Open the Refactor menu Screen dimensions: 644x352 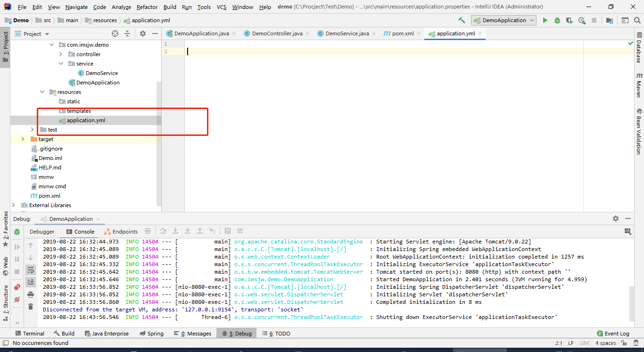tap(147, 7)
